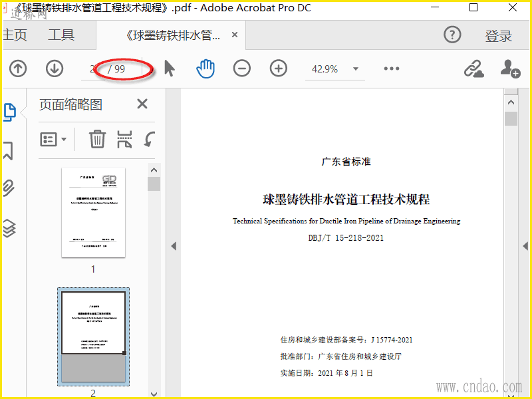Collapse the left navigation pane arrow
Image resolution: width=532 pixels, height=399 pixels.
174,246
